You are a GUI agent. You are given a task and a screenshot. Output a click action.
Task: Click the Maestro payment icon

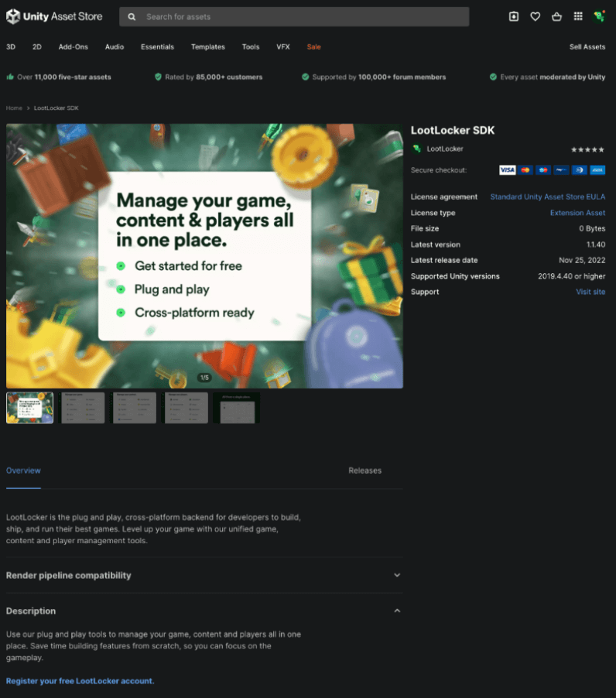[543, 170]
